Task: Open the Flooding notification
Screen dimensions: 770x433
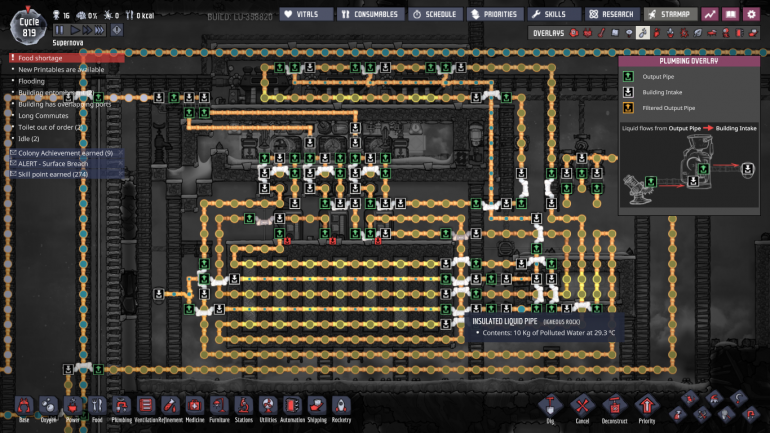Action: pyautogui.click(x=31, y=81)
